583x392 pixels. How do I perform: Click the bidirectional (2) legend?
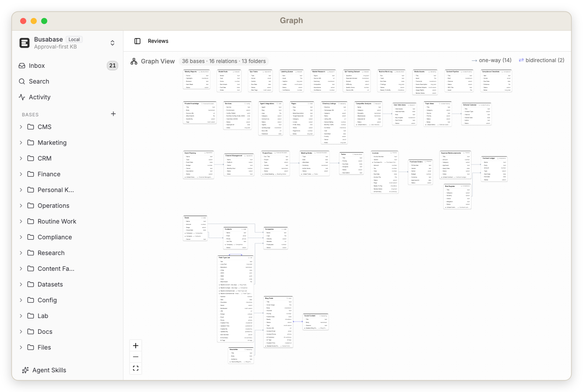tap(541, 60)
